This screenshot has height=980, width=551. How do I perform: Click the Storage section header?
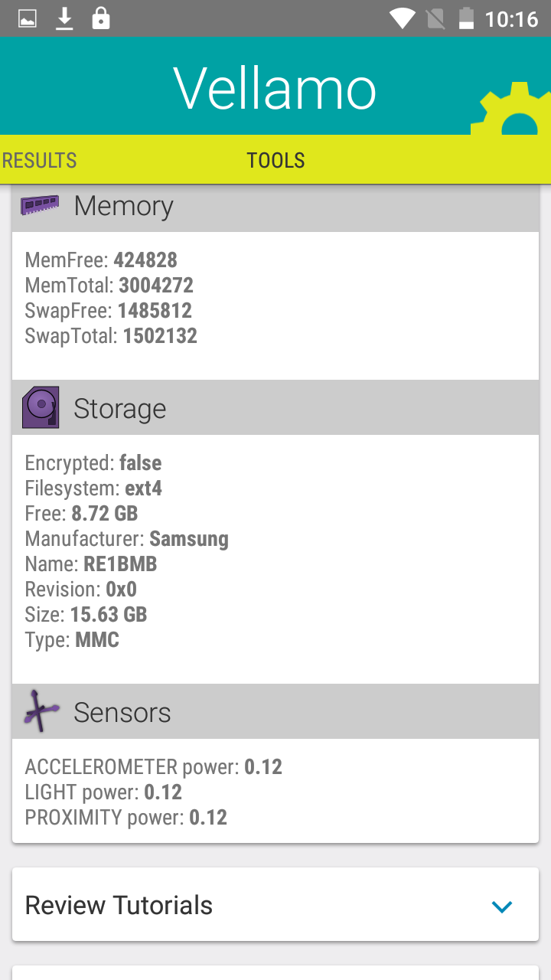[x=275, y=408]
